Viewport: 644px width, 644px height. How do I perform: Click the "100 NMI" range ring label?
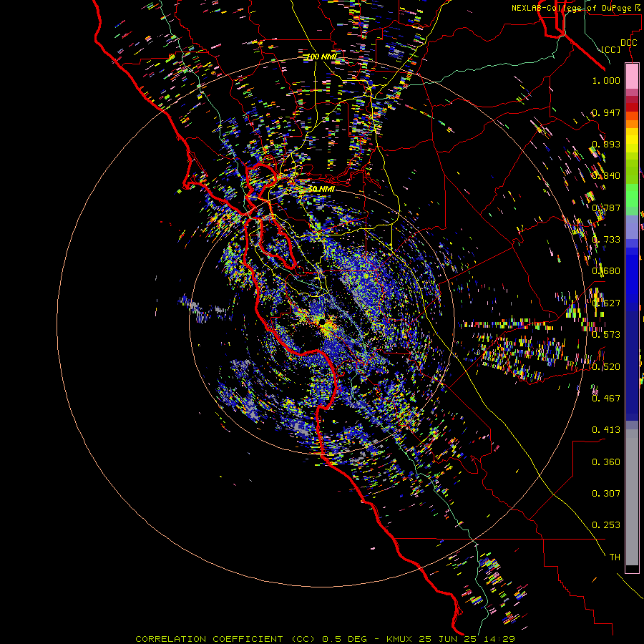coord(321,57)
